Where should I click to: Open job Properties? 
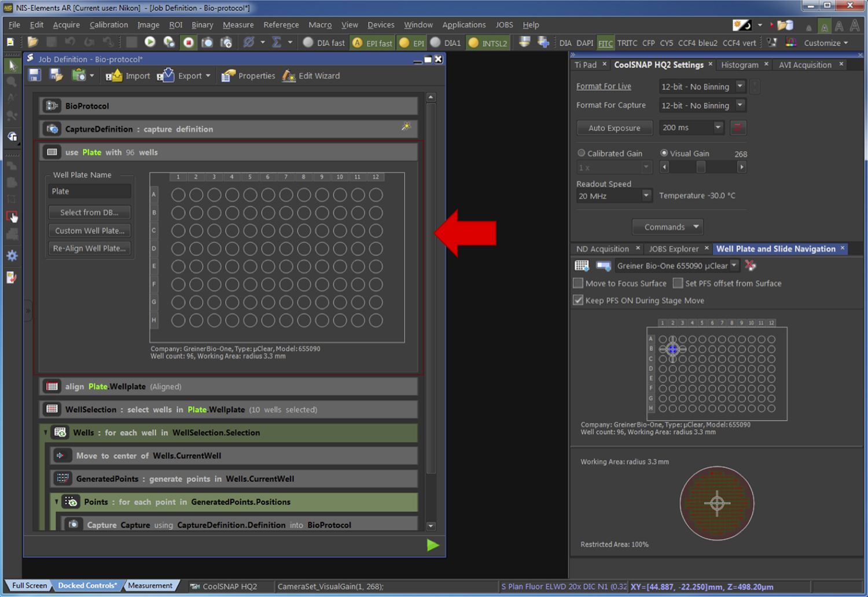(249, 76)
